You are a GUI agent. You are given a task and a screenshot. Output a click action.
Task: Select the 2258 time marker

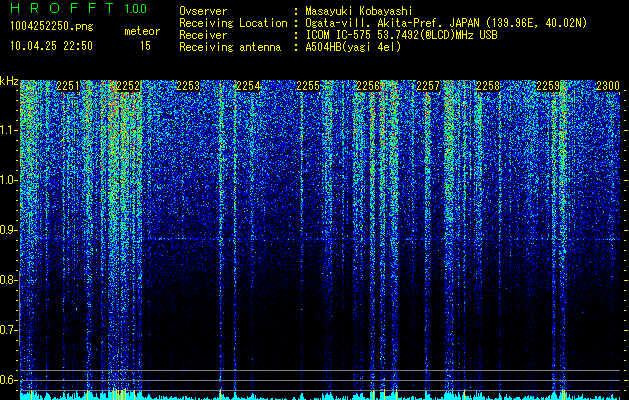488,86
